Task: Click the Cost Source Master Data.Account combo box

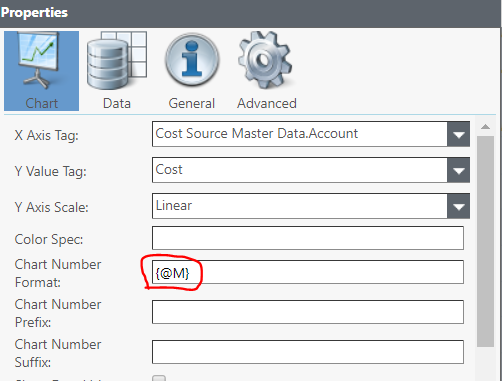Action: coord(311,134)
